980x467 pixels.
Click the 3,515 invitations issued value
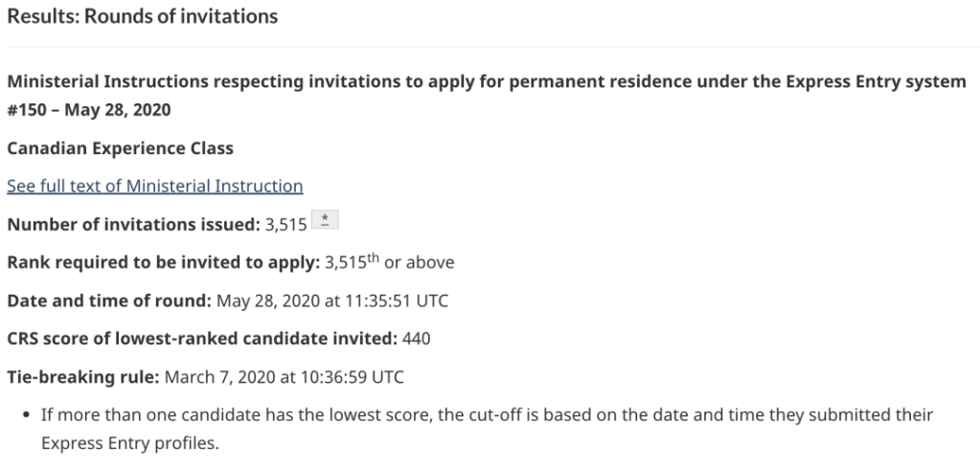[x=285, y=225]
